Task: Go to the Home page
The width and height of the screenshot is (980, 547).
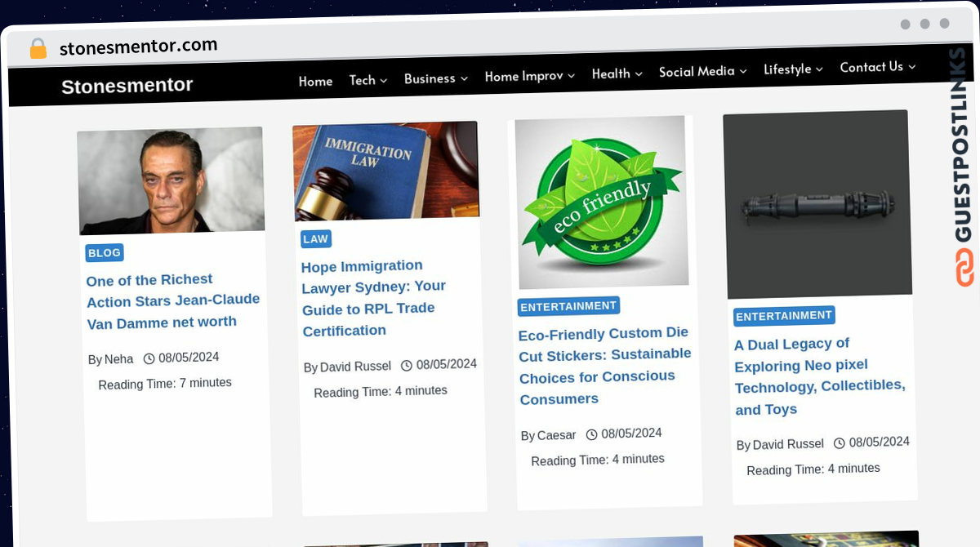Action: point(315,81)
